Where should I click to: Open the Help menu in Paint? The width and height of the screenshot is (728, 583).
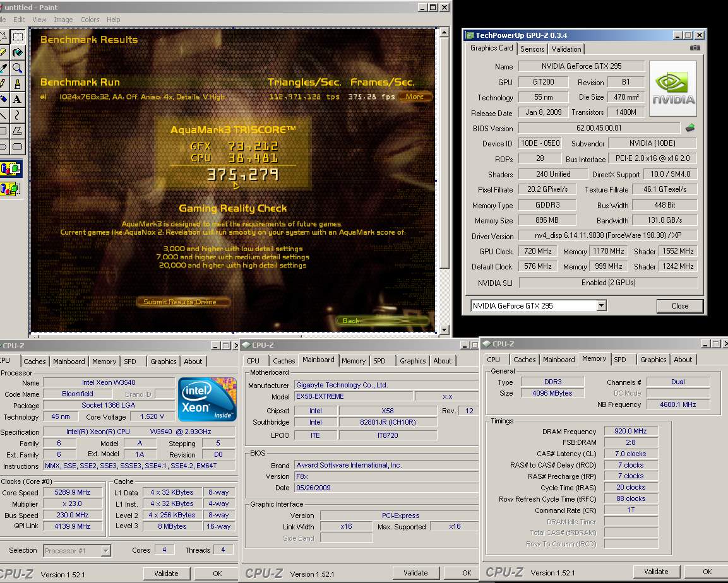pos(113,20)
